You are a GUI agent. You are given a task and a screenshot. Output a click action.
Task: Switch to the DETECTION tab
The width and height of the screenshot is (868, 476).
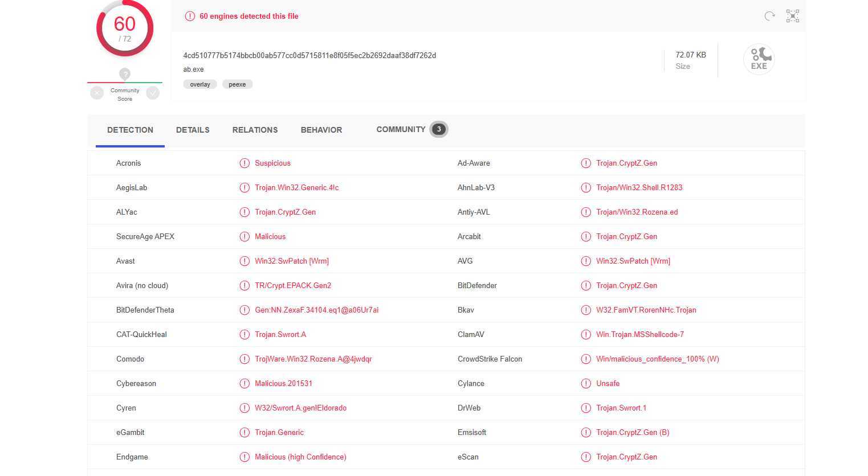coord(130,130)
